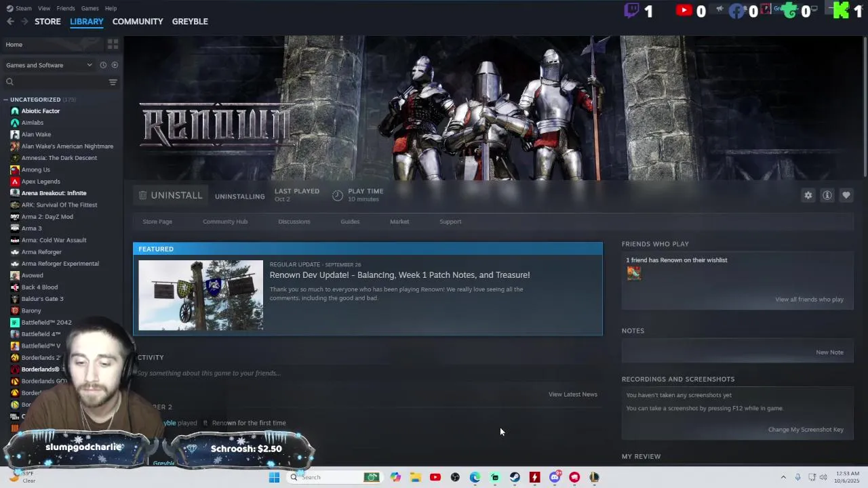Open Renown Support link

[x=450, y=222]
